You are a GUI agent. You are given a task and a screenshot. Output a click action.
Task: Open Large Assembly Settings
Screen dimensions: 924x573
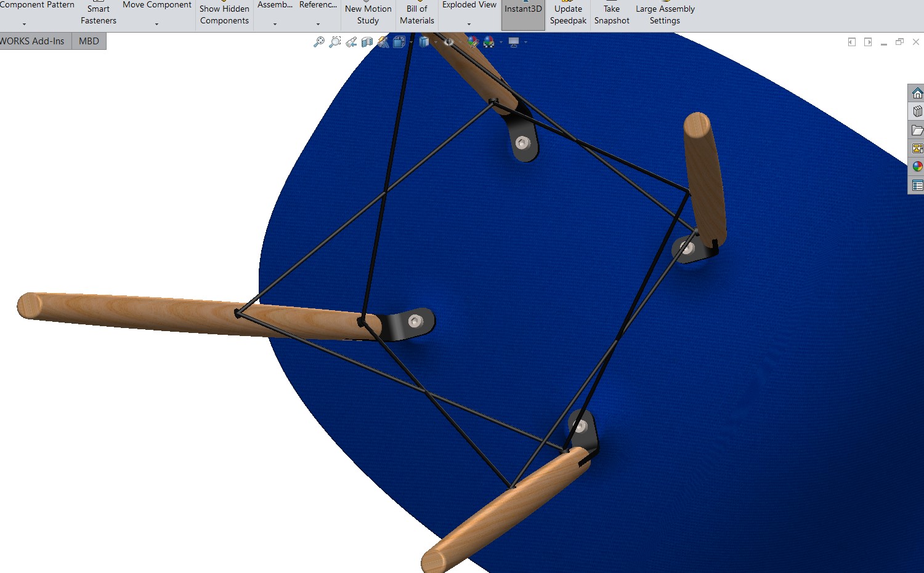[665, 14]
